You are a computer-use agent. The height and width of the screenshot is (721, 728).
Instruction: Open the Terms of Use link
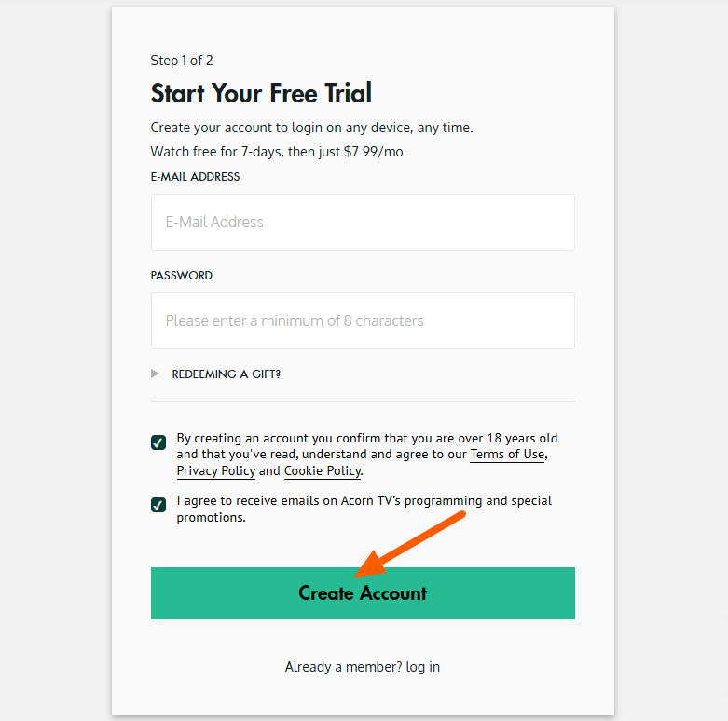point(507,454)
